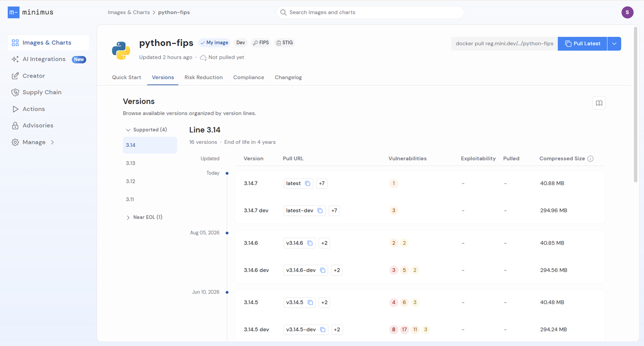The height and width of the screenshot is (346, 644).
Task: Click the documentation book icon
Action: pyautogui.click(x=599, y=103)
